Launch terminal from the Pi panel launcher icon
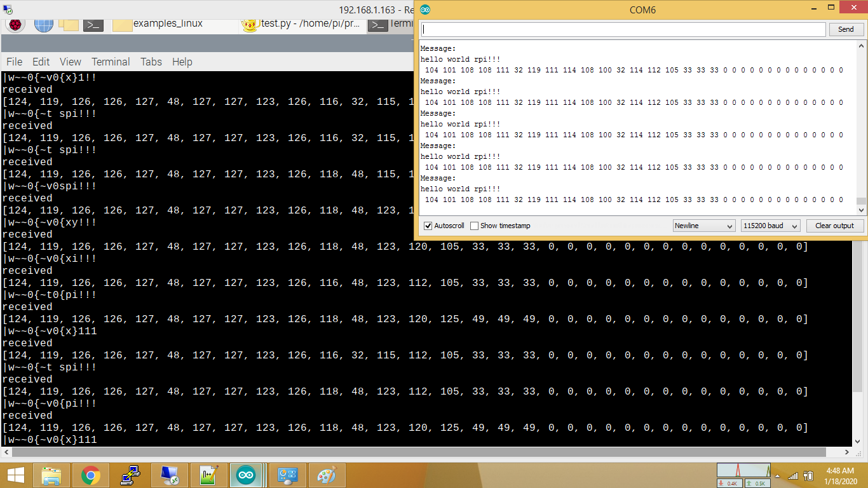Viewport: 868px width, 488px height. [93, 25]
